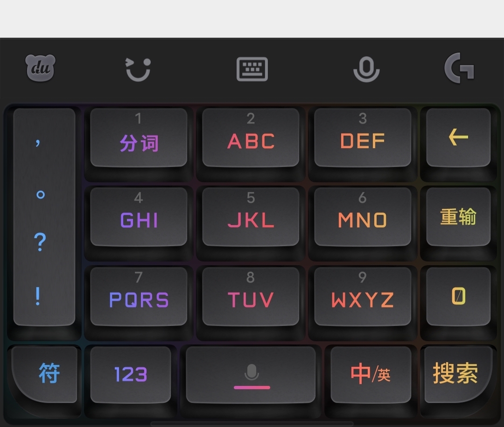
Task: Tap the Logitech G logo icon
Action: 459,68
